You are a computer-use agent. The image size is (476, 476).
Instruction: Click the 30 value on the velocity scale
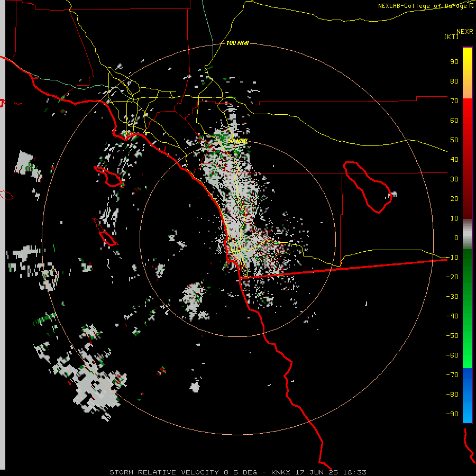[454, 179]
